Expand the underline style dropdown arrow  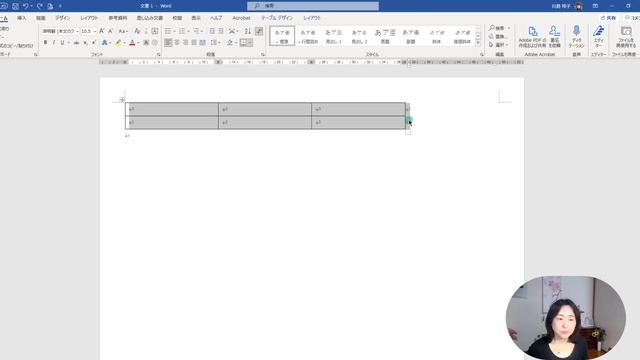pos(68,42)
